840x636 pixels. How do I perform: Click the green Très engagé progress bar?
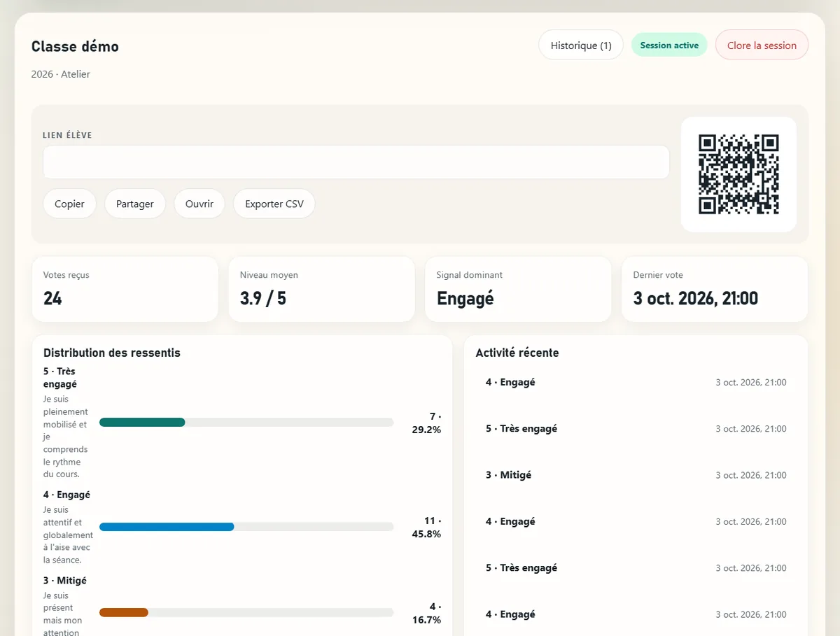pos(142,422)
